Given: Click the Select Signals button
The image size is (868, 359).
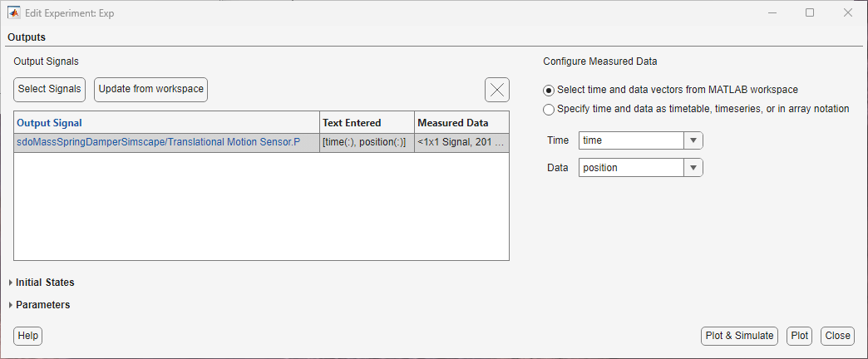Looking at the screenshot, I should [50, 89].
